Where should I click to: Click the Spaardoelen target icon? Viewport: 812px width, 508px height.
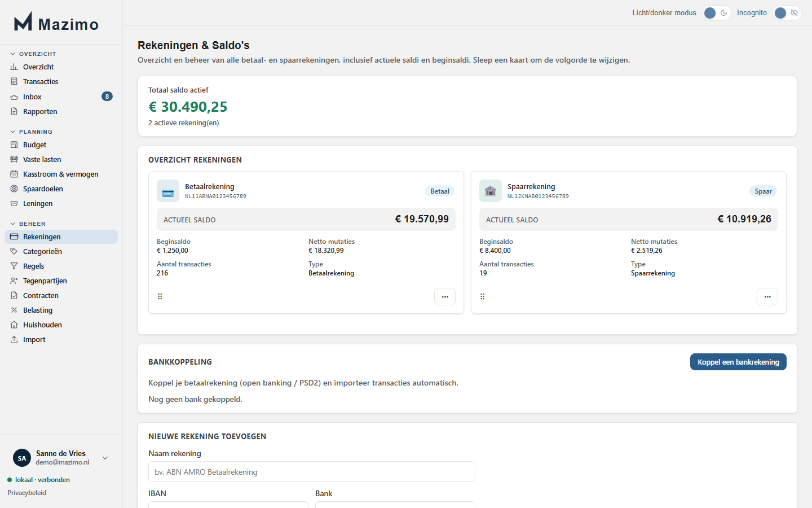pyautogui.click(x=14, y=189)
